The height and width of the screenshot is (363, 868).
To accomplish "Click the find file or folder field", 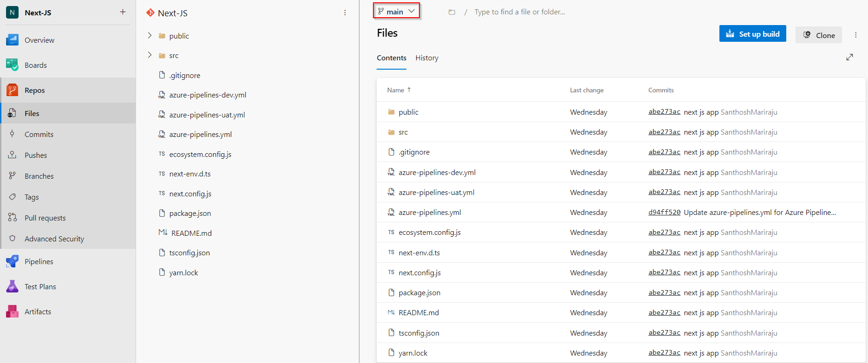I will click(x=520, y=12).
